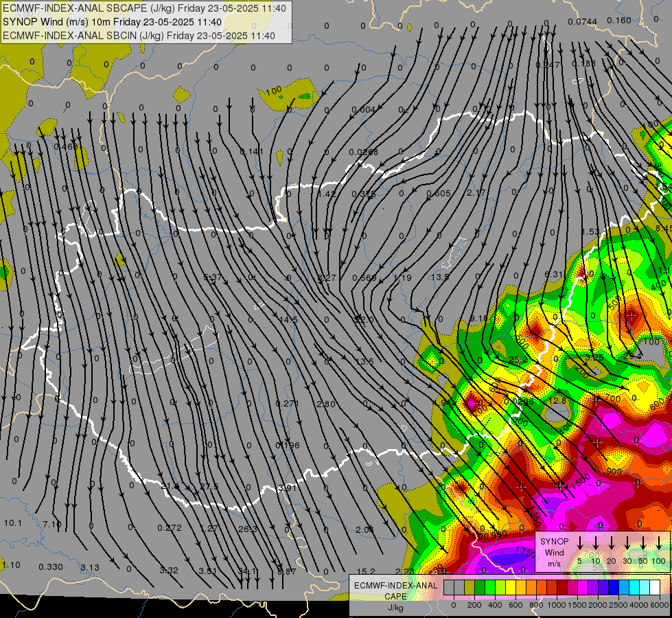Click the 0.271 value on the map
The image size is (672, 618).
(x=287, y=404)
